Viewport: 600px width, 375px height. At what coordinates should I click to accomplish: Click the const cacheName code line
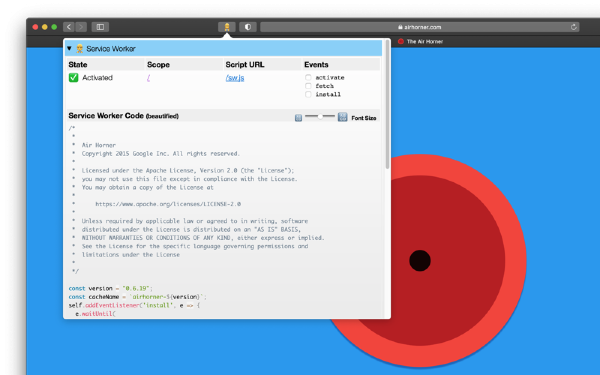(137, 297)
